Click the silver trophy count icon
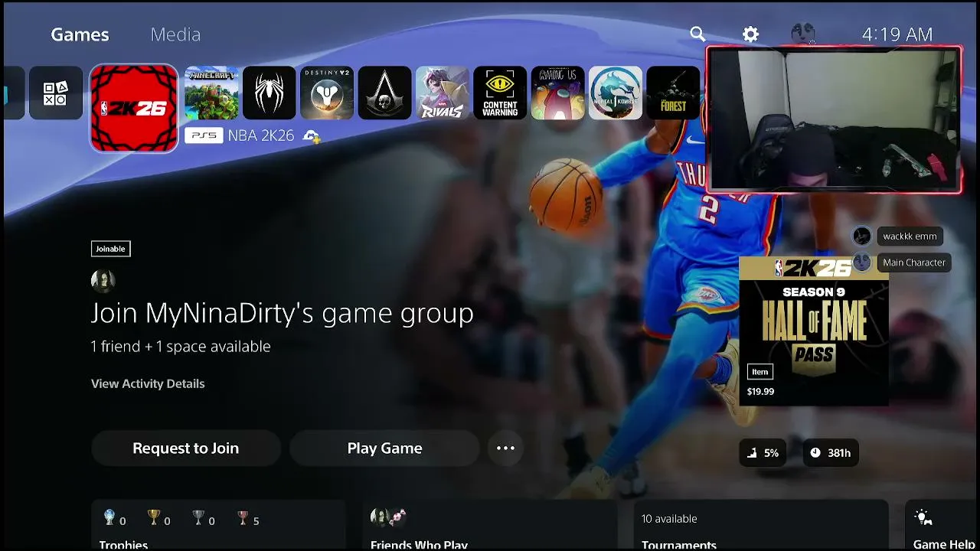This screenshot has height=551, width=980. click(198, 518)
